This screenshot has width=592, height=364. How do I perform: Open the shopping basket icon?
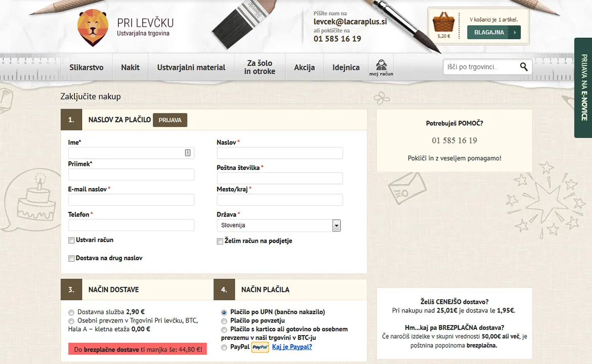point(443,22)
